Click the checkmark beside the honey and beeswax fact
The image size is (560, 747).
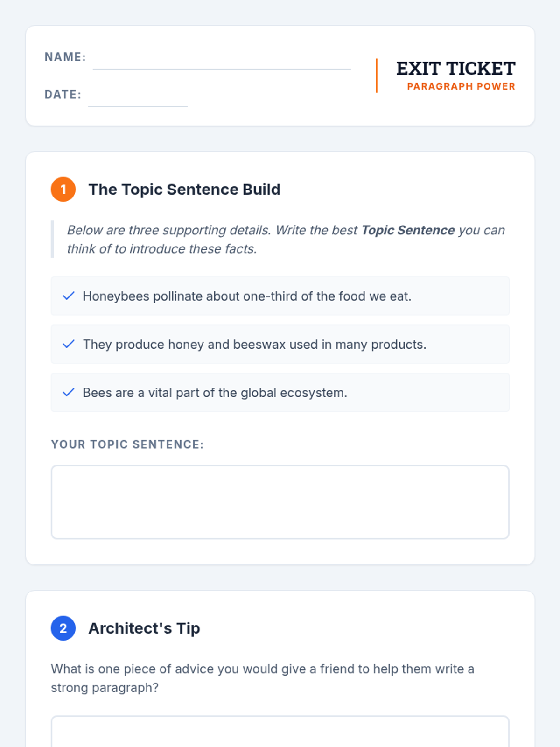pyautogui.click(x=69, y=345)
